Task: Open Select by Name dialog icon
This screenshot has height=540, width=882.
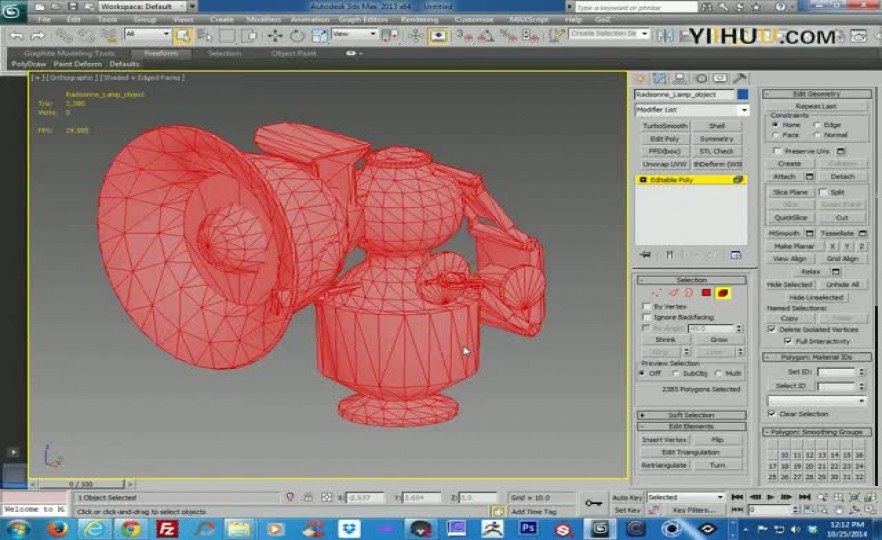Action: (205, 36)
